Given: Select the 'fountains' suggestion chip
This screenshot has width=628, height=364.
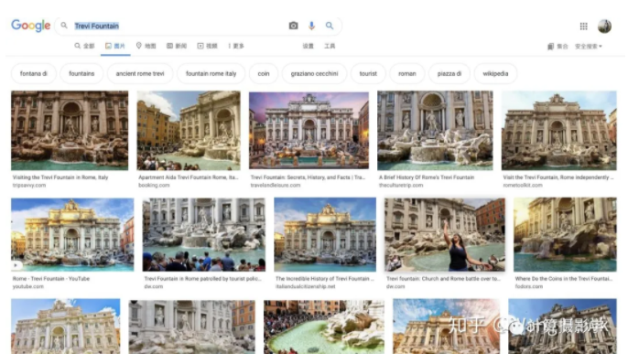Looking at the screenshot, I should pos(81,73).
